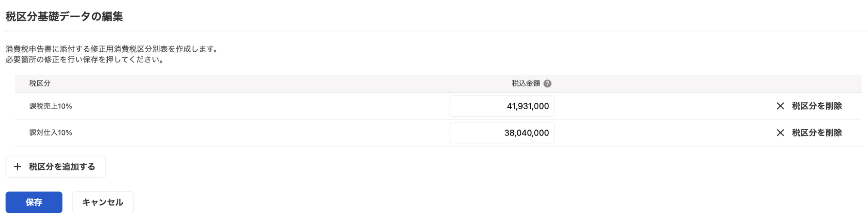Image resolution: width=868 pixels, height=218 pixels.
Task: Click the instruction line starting 必要箇所の修正
Action: click(x=86, y=60)
